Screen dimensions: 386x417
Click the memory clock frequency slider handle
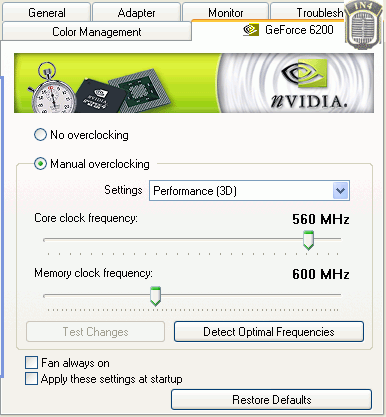click(x=155, y=296)
